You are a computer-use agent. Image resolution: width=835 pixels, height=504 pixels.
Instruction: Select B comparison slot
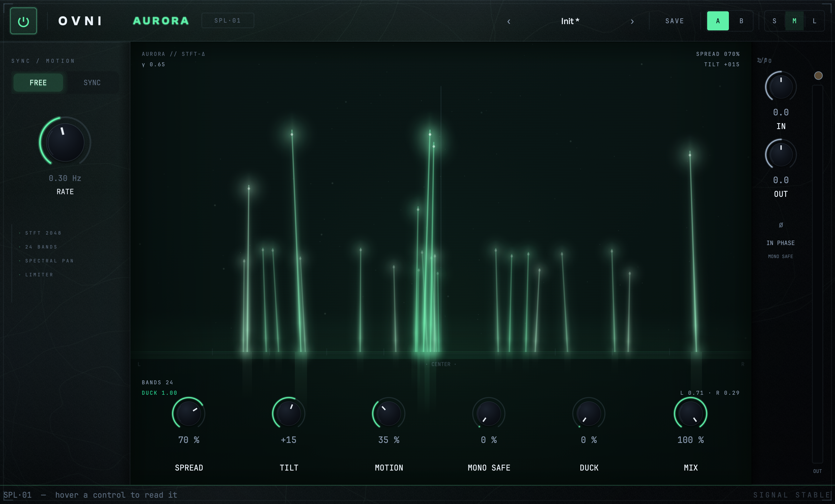coord(741,21)
